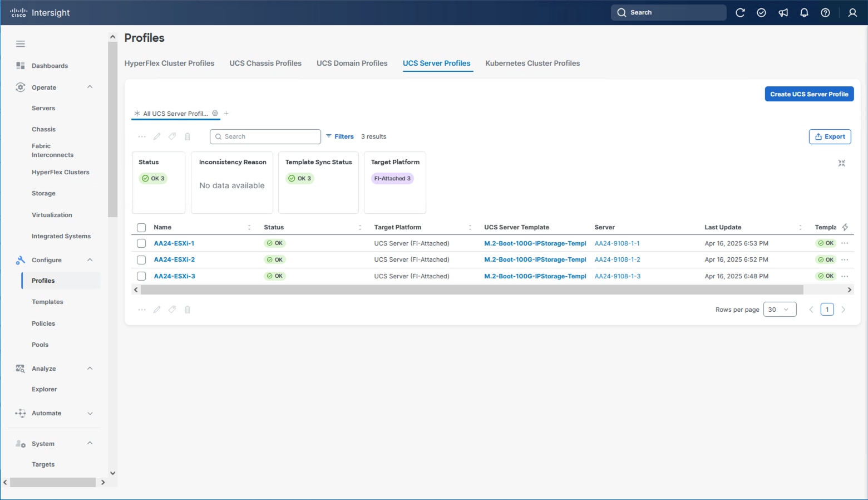Screen dimensions: 868x500
Task: Select the AA24-ESXi-2 row checkbox
Action: [141, 260]
